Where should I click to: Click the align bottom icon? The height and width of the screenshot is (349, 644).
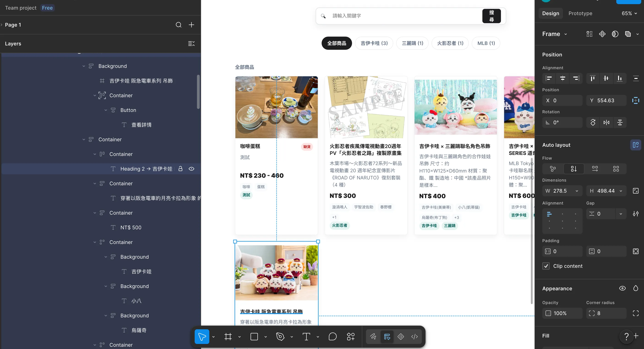(619, 78)
